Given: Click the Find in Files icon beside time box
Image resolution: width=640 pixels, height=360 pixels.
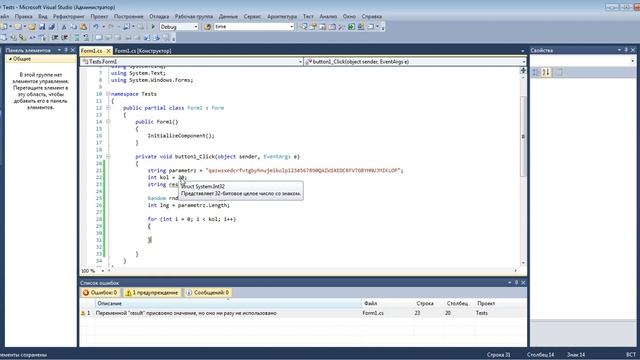Looking at the screenshot, I should click(x=207, y=27).
